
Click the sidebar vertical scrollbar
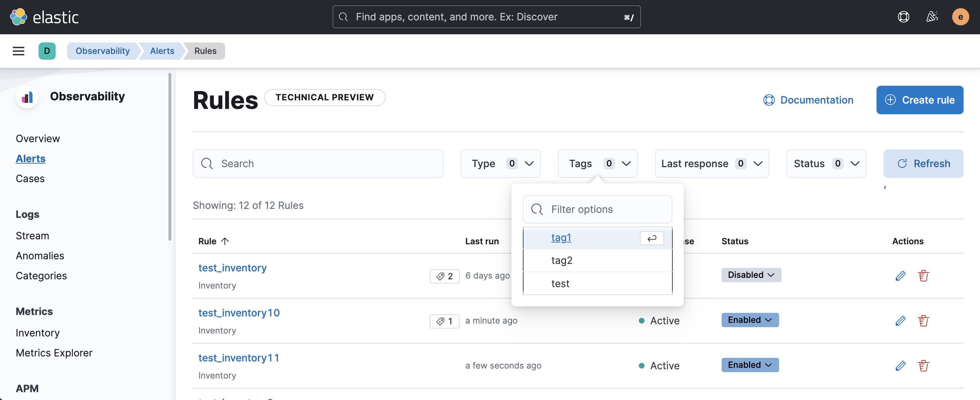(x=170, y=157)
